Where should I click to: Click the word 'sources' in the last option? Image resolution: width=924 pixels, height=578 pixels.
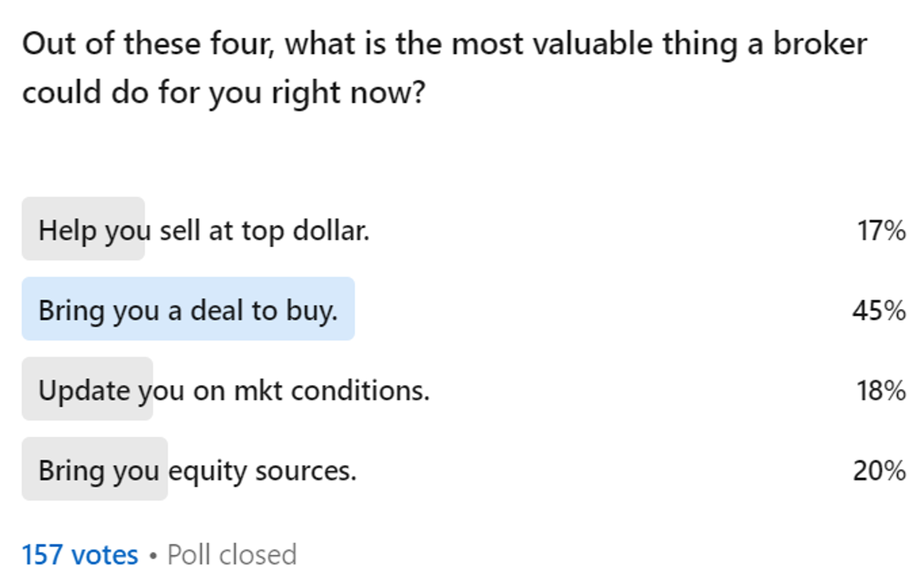[305, 471]
